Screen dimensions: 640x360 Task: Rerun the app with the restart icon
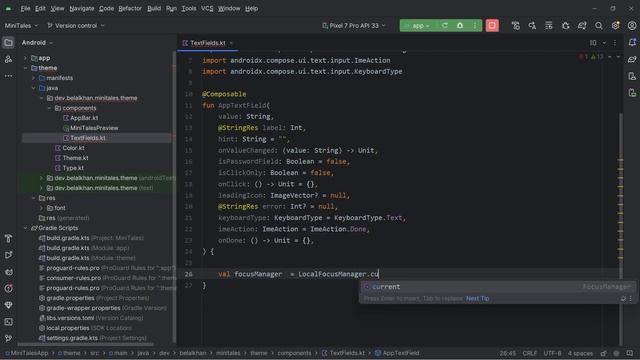(x=445, y=26)
